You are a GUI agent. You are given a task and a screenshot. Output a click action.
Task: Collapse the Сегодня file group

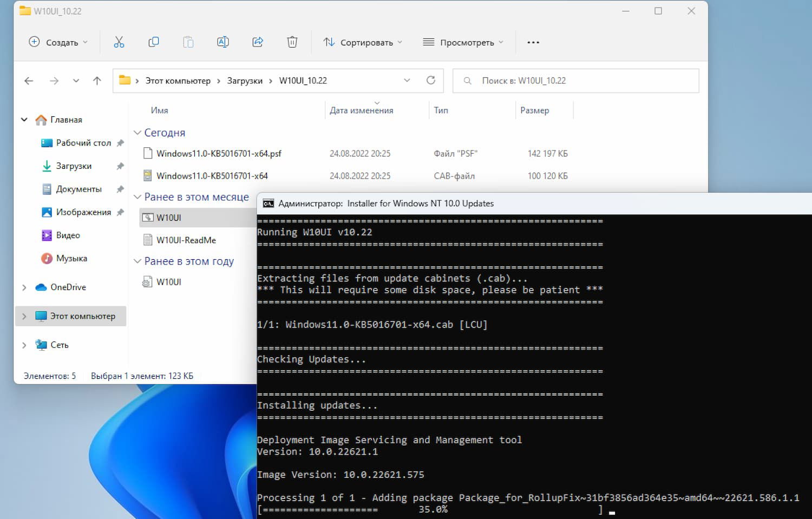point(137,133)
